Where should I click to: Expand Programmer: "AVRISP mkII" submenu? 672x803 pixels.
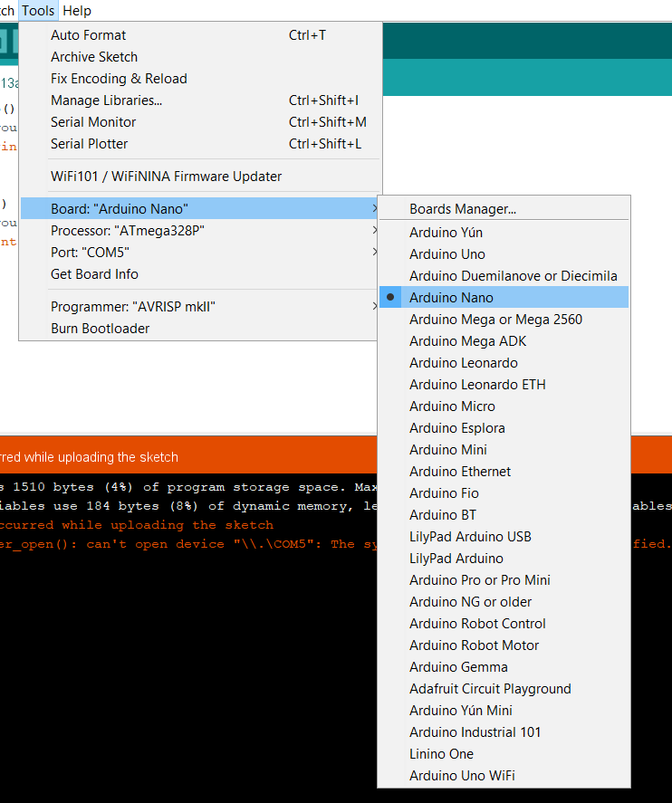pyautogui.click(x=200, y=307)
